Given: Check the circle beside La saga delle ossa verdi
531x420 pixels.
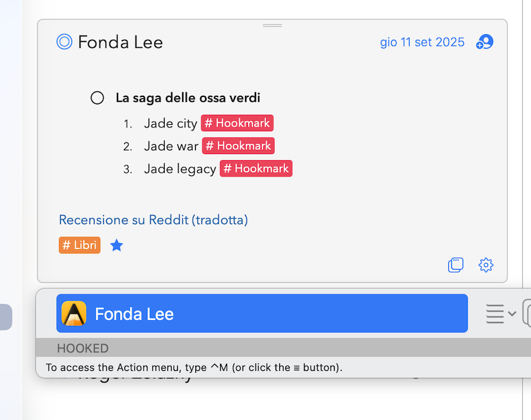Looking at the screenshot, I should click(97, 98).
